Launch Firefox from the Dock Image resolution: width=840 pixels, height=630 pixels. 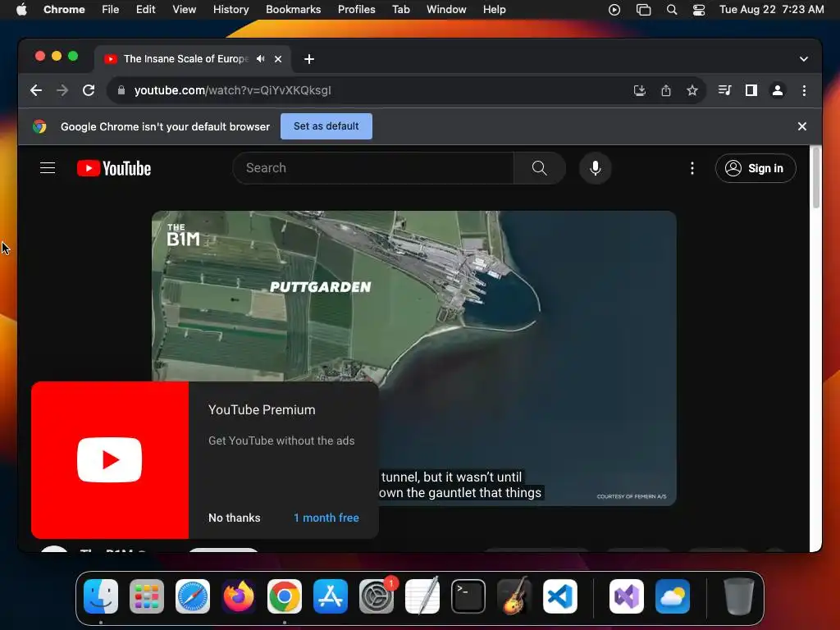[x=239, y=596]
